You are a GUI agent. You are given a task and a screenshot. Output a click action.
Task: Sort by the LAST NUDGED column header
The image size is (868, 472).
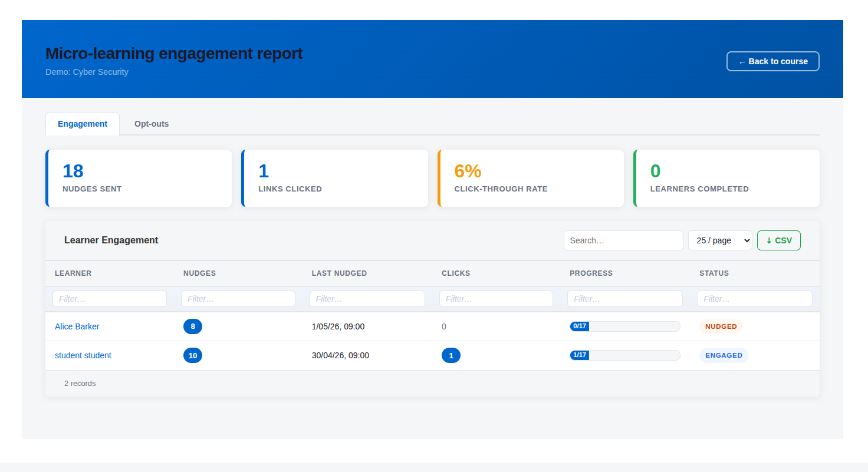coord(339,273)
